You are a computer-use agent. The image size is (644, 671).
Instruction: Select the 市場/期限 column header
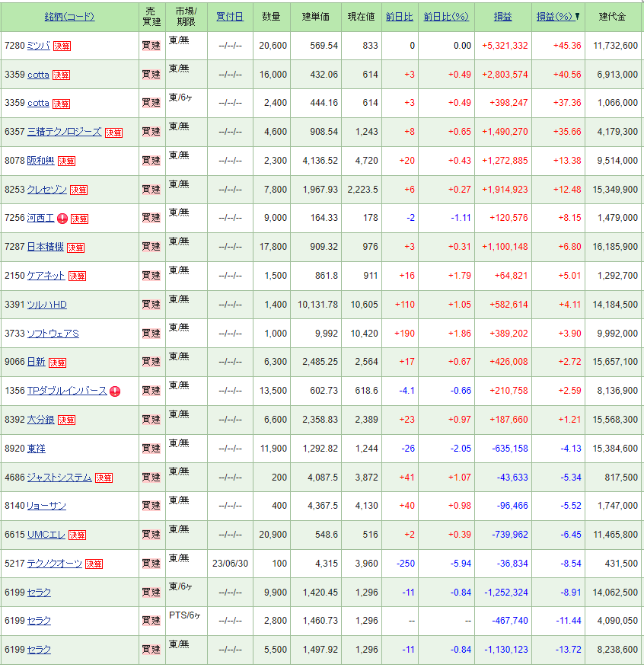186,17
